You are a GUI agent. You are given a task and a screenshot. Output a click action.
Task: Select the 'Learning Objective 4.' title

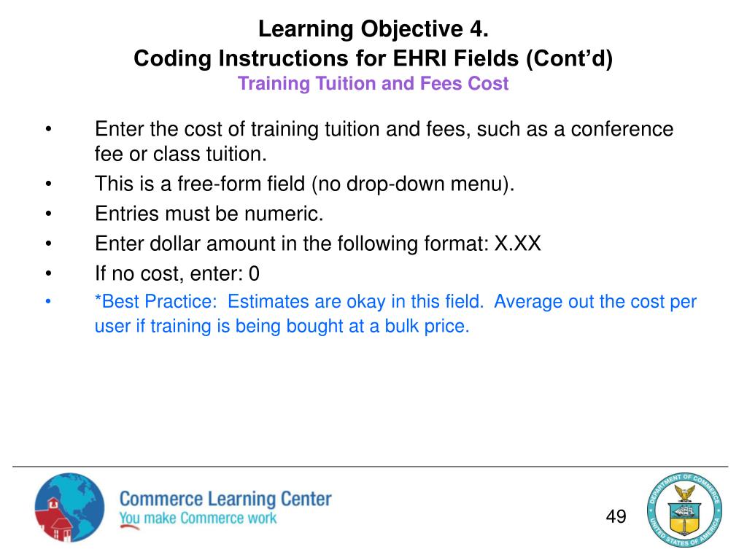[373, 29]
